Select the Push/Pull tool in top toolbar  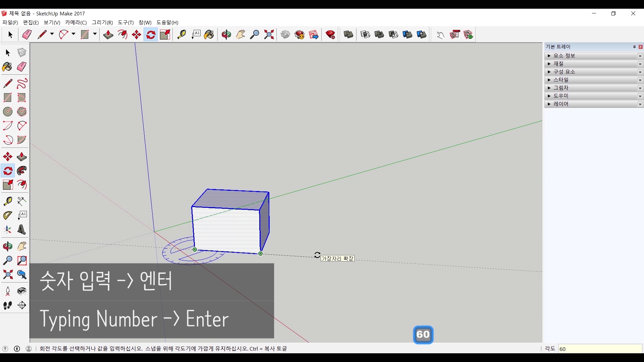(108, 35)
